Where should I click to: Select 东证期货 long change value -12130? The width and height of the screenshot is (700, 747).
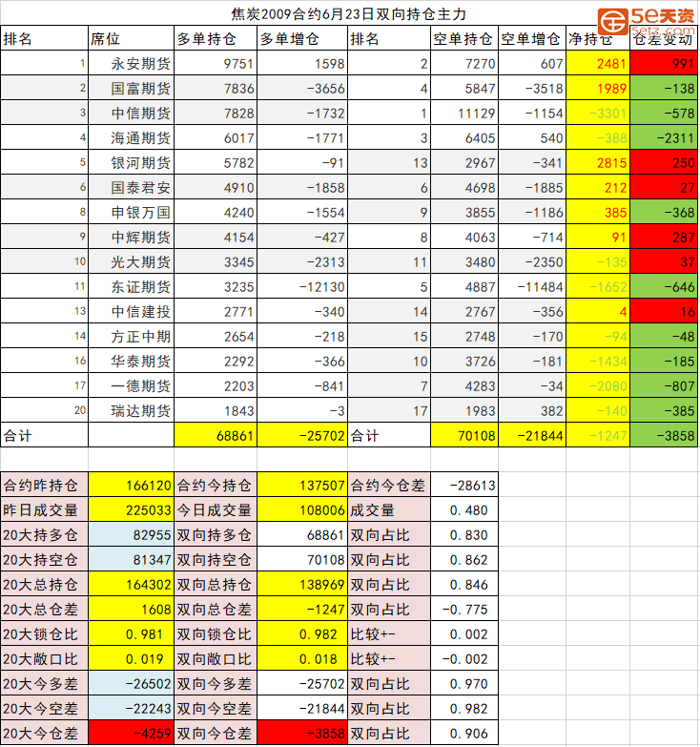point(302,286)
